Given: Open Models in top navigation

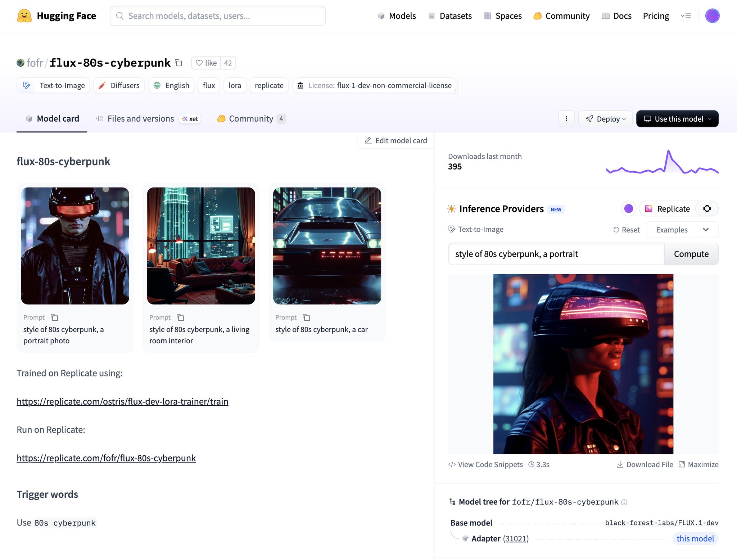Looking at the screenshot, I should point(397,16).
